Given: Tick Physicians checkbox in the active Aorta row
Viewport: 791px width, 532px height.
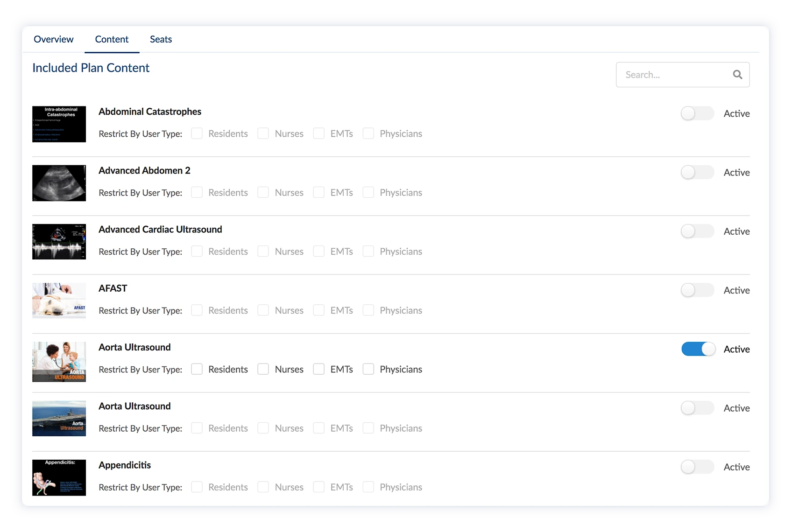Looking at the screenshot, I should pos(368,369).
